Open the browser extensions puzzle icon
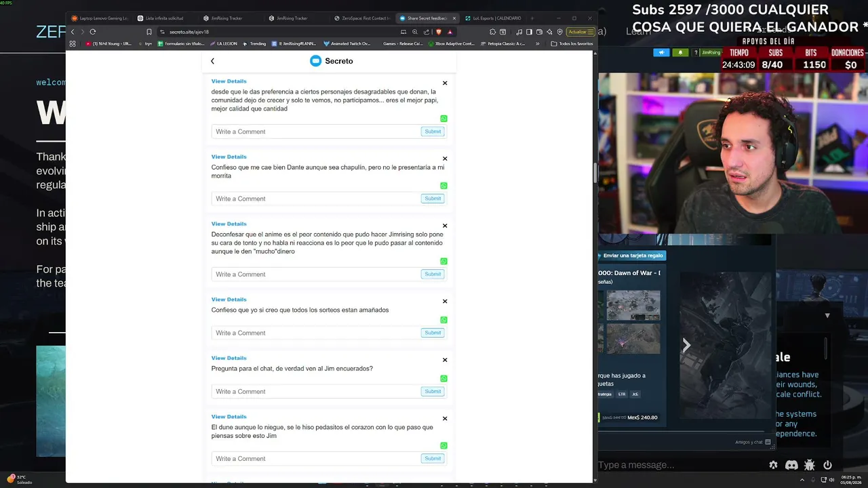 click(x=492, y=32)
